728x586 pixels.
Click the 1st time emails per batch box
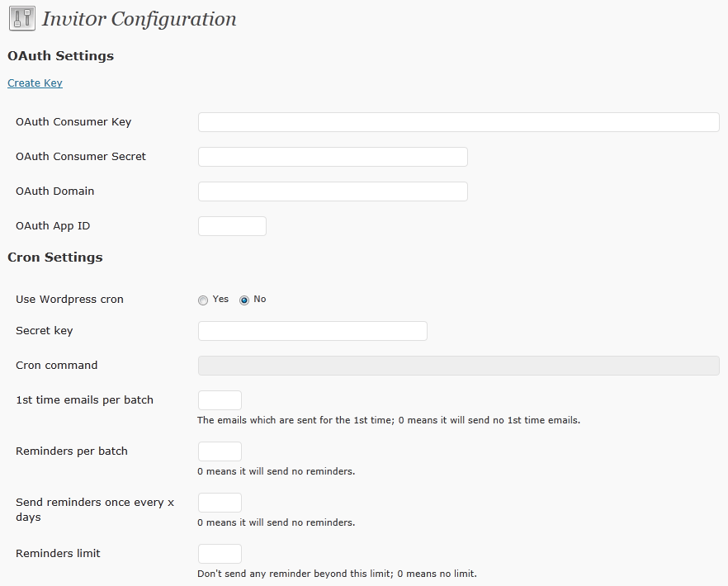220,400
